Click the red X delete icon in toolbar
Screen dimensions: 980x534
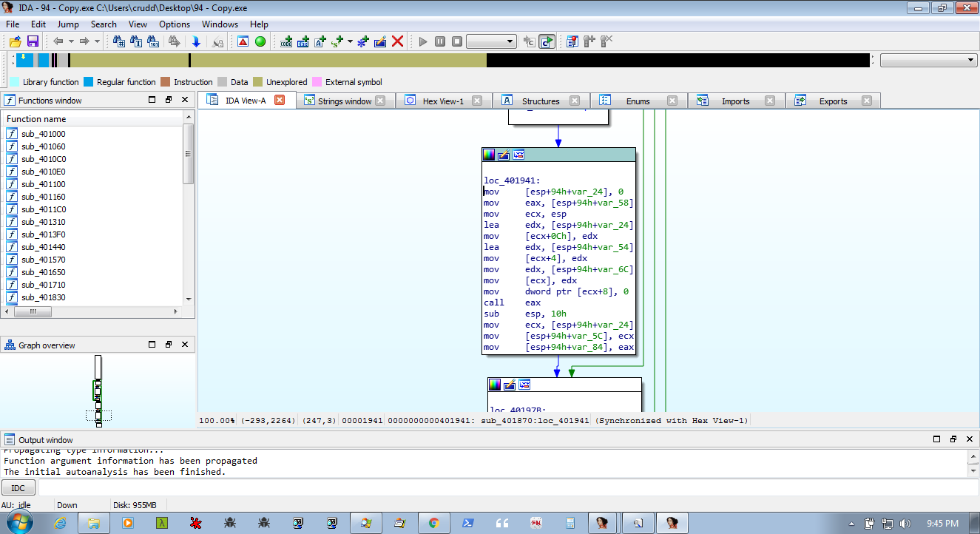tap(397, 41)
